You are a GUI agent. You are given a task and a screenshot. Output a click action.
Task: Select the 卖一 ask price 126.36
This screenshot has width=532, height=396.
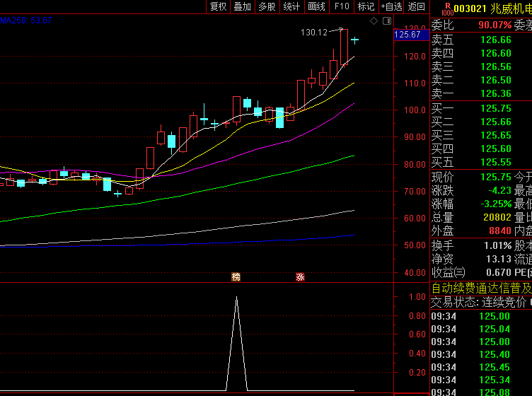coord(496,93)
